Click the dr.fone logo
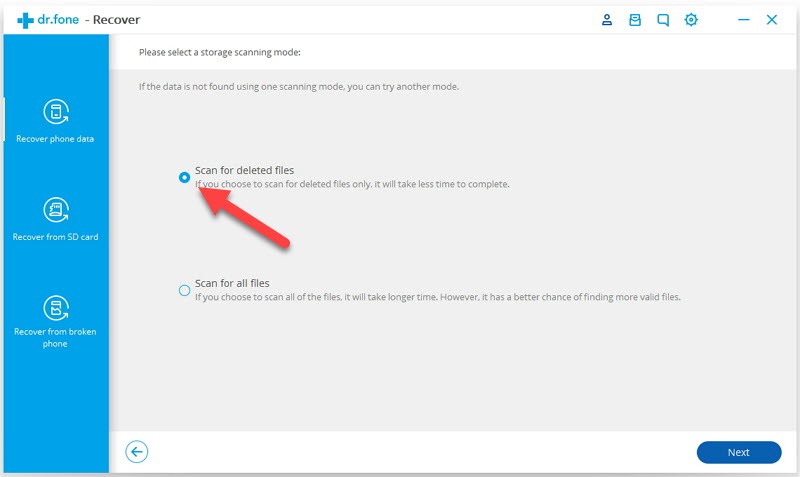The width and height of the screenshot is (800, 477). pyautogui.click(x=48, y=20)
